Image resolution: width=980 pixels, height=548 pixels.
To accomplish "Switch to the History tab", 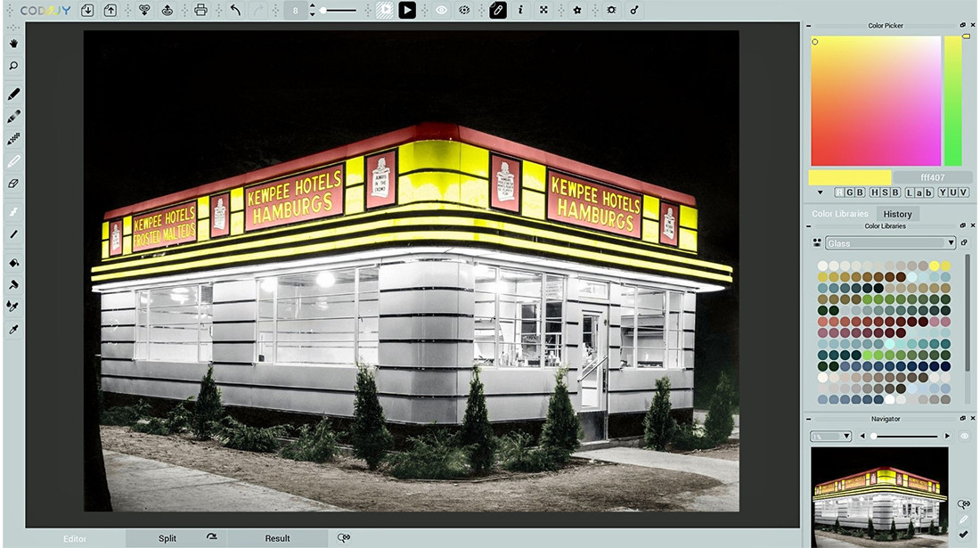I will click(897, 214).
